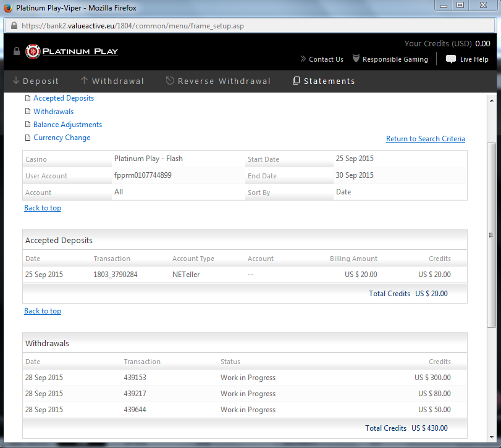Start a Live Help chat
The width and height of the screenshot is (501, 448).
click(x=474, y=59)
